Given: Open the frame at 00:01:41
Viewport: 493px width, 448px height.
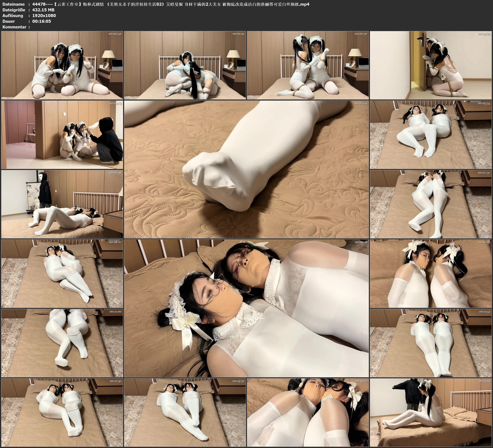Looking at the screenshot, I should [x=185, y=65].
